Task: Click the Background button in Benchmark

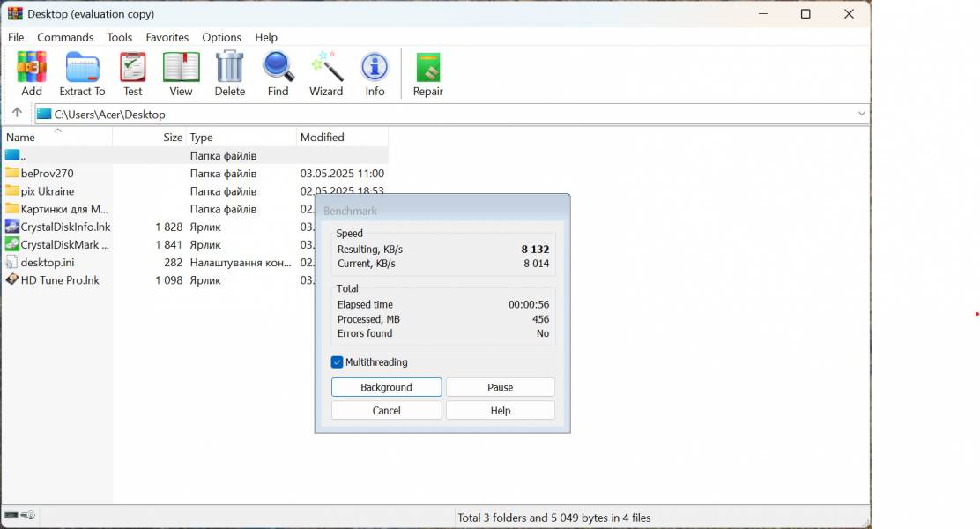Action: 386,387
